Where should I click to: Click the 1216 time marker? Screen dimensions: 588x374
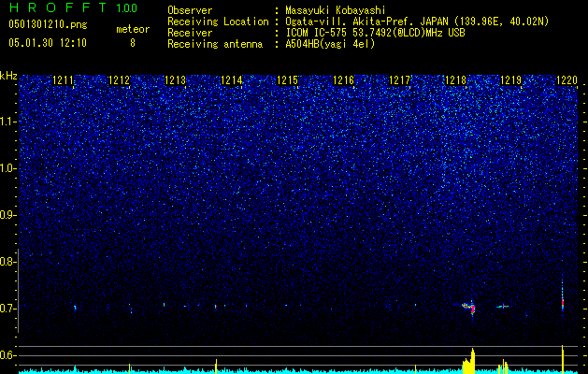pyautogui.click(x=343, y=79)
